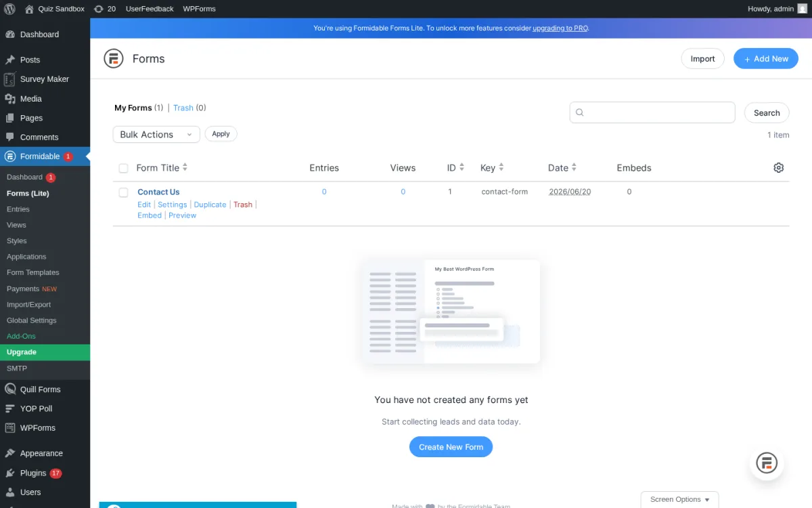Open Import/Export submenu item

[x=29, y=305]
